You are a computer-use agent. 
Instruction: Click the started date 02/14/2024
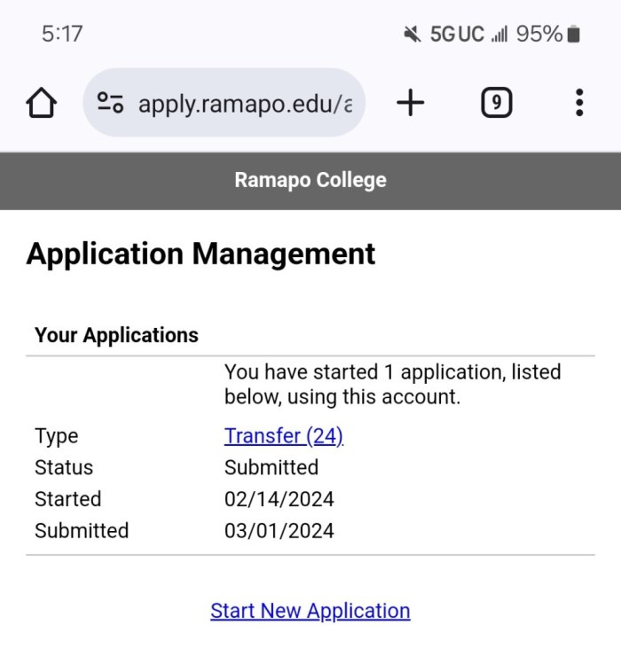pyautogui.click(x=279, y=499)
